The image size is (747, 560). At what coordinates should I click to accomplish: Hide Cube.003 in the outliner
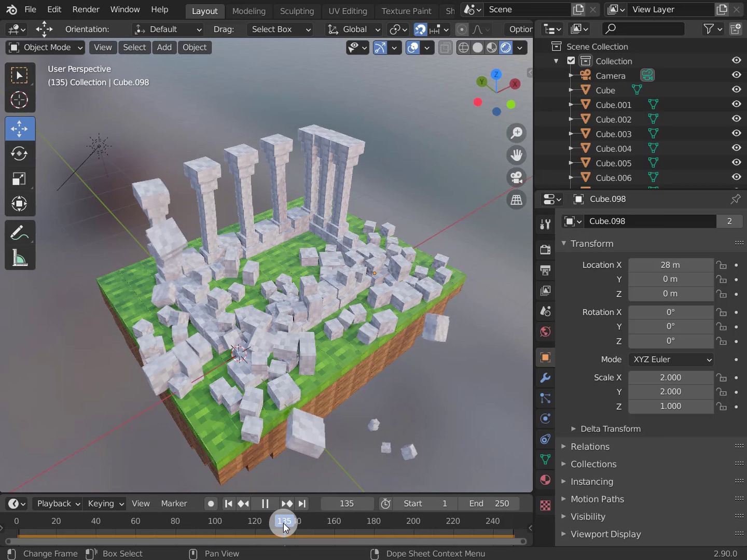point(736,133)
